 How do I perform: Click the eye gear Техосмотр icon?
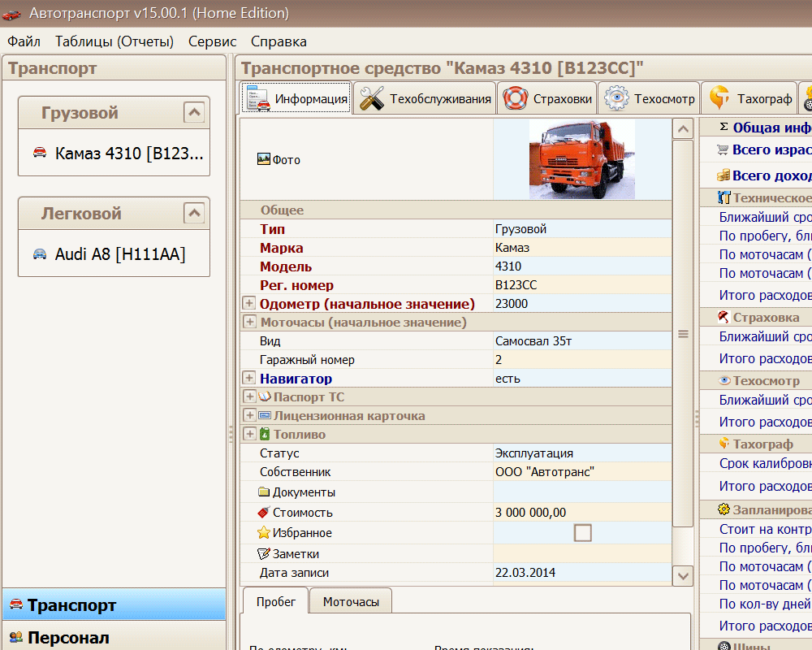pos(616,98)
